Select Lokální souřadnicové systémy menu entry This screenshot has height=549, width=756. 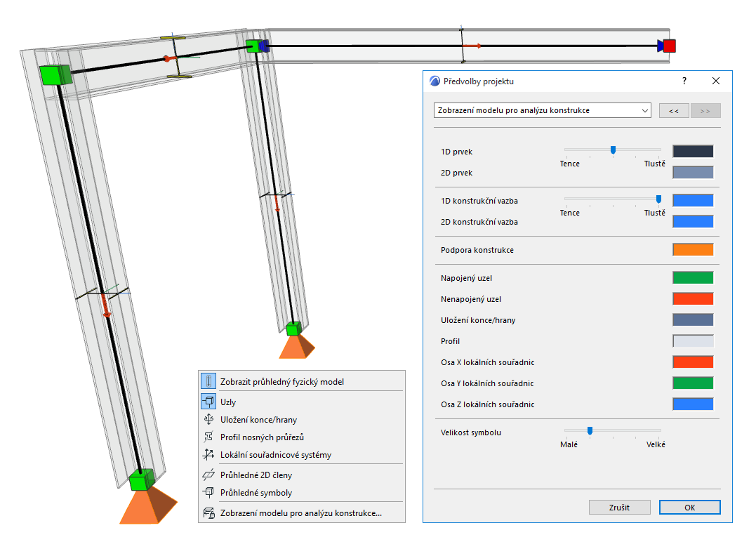(276, 454)
